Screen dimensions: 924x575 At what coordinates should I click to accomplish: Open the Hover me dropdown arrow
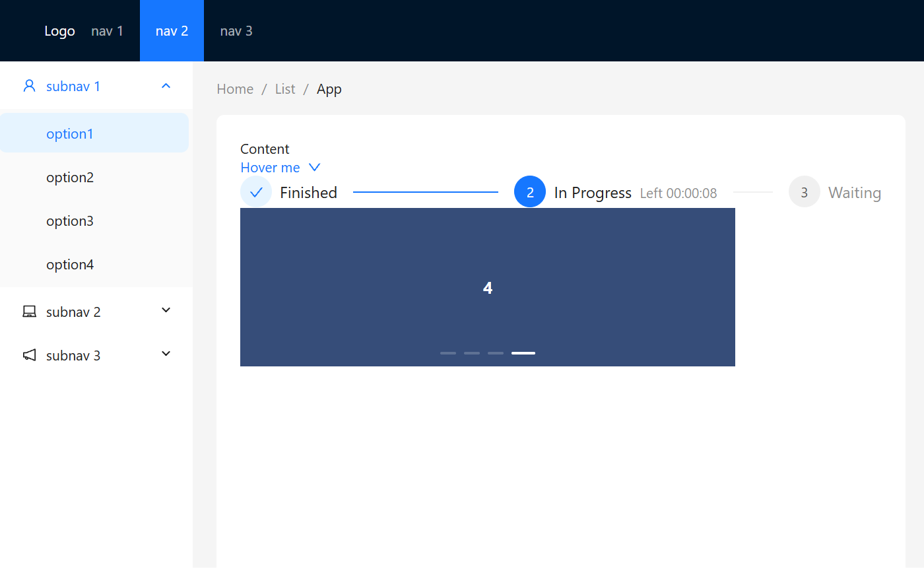pos(315,168)
